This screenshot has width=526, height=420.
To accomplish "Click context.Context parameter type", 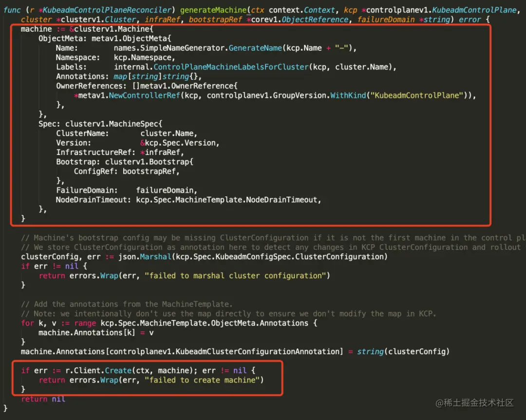I will click(x=301, y=10).
